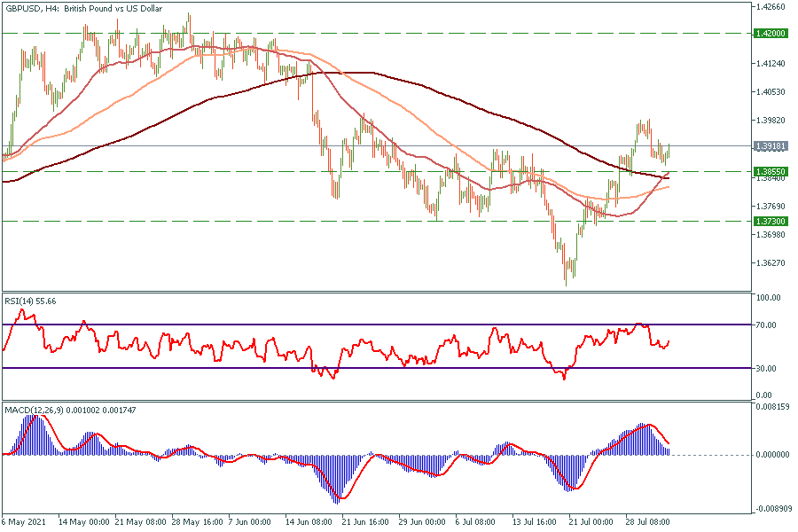This screenshot has width=798, height=532.
Task: Click the current price label 1.39181
Action: 770,145
